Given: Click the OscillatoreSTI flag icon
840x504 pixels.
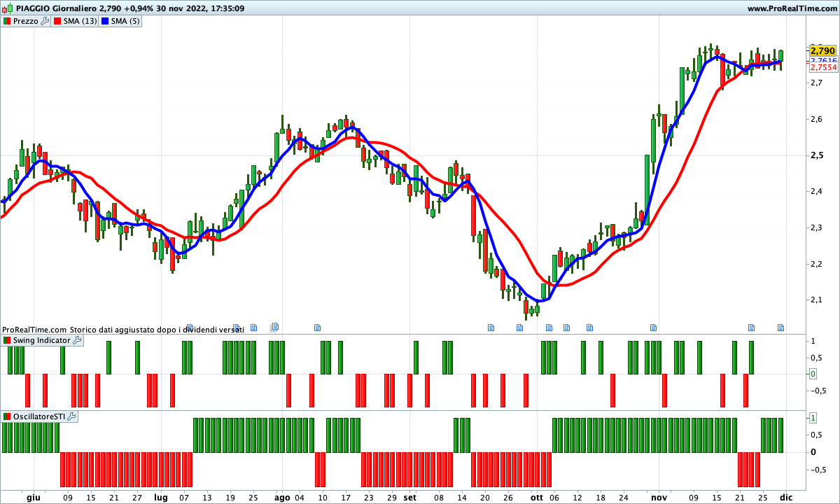Looking at the screenshot, I should click(7, 417).
